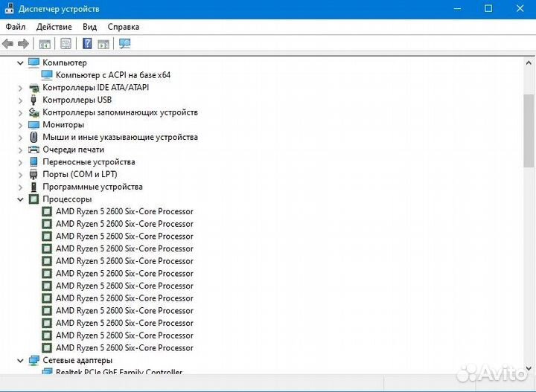Screen dimensions: 536x392
Task: Click the Device Manager title bar icon
Action: click(x=8, y=8)
